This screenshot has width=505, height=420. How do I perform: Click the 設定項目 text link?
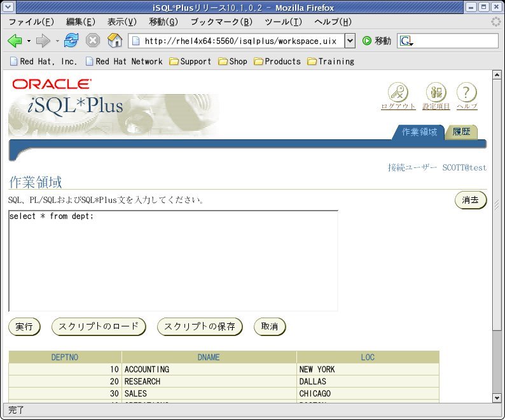[436, 106]
